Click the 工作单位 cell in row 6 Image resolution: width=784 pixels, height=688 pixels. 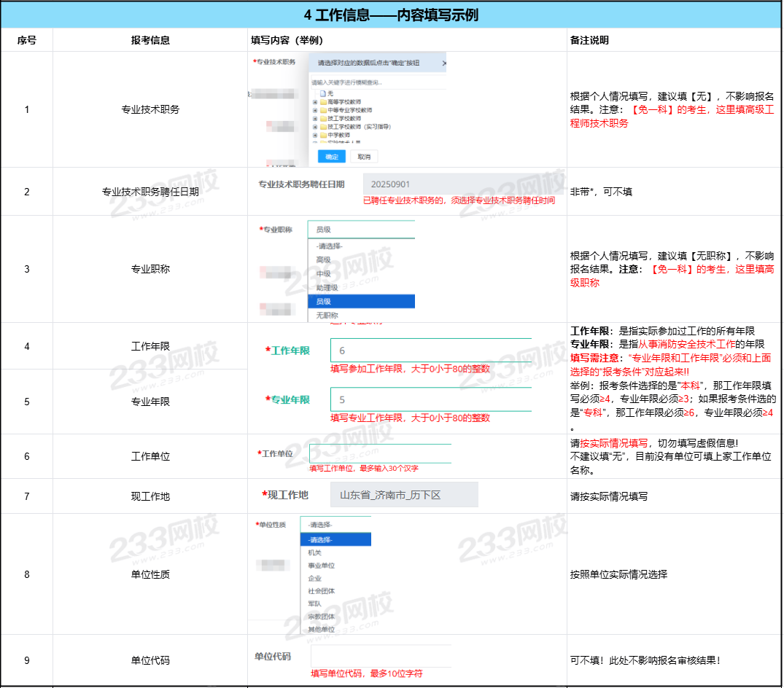150,456
